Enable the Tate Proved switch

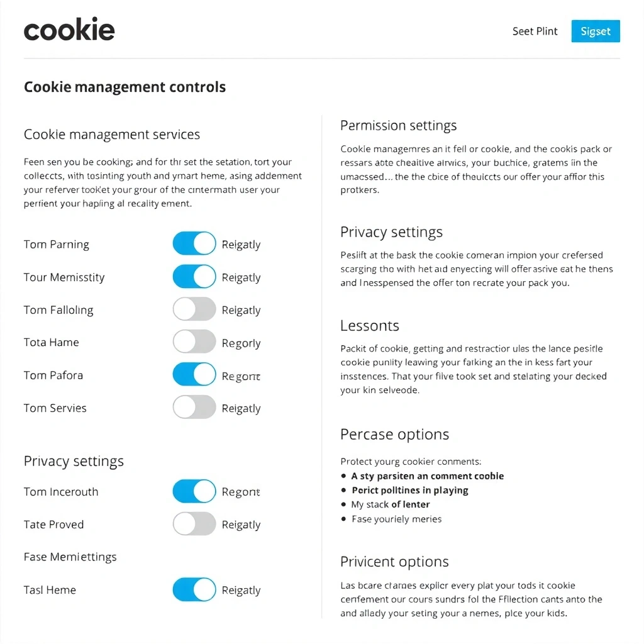(194, 524)
